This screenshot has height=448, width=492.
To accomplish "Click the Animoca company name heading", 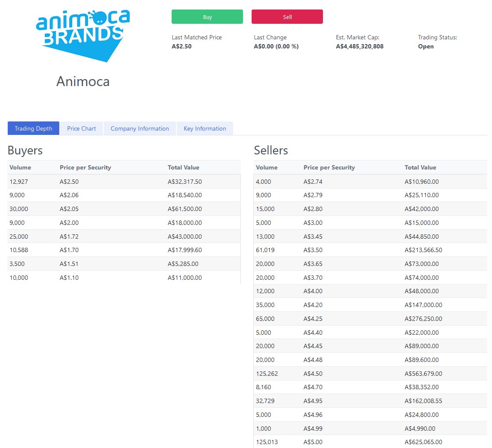I will coord(83,82).
